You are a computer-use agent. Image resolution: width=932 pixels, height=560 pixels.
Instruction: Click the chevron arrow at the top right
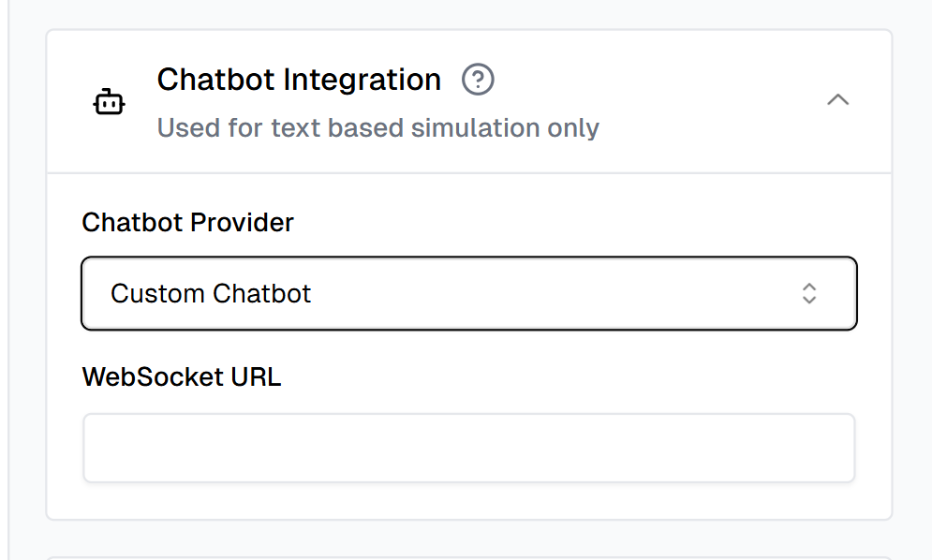coord(838,100)
